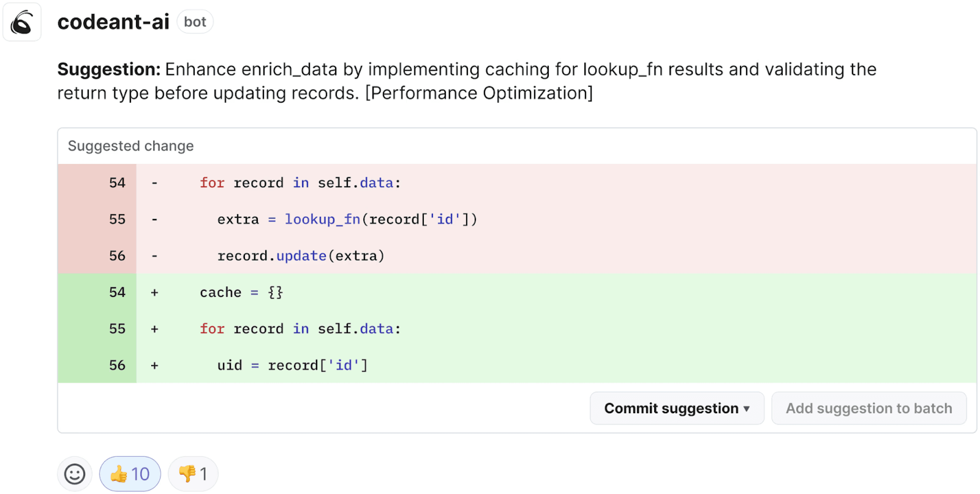
Task: Click Add suggestion to batch
Action: 869,408
